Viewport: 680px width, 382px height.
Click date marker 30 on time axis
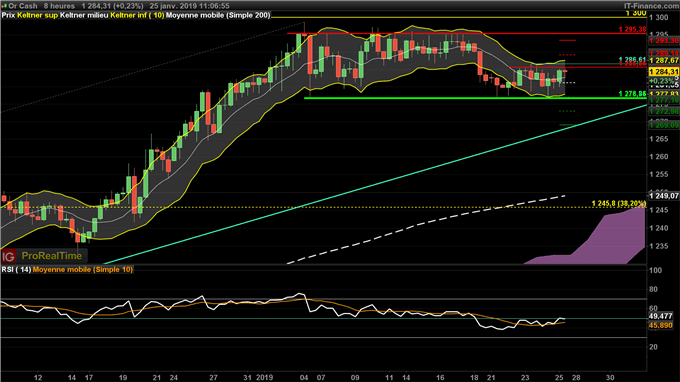click(x=610, y=378)
